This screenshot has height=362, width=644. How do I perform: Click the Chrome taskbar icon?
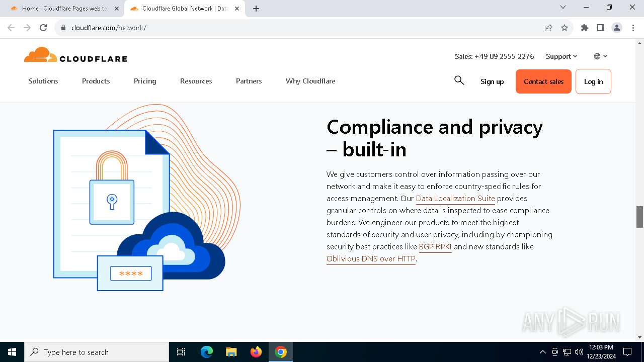coord(281,352)
